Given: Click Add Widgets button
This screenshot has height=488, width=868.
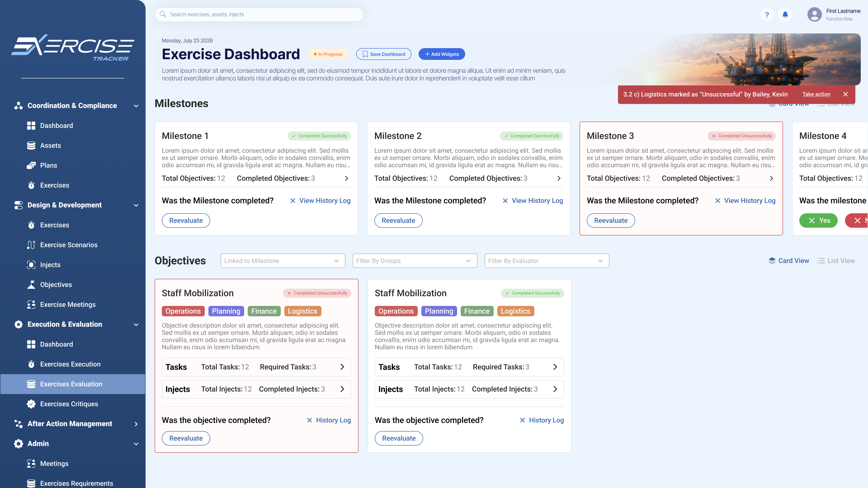Looking at the screenshot, I should point(441,54).
